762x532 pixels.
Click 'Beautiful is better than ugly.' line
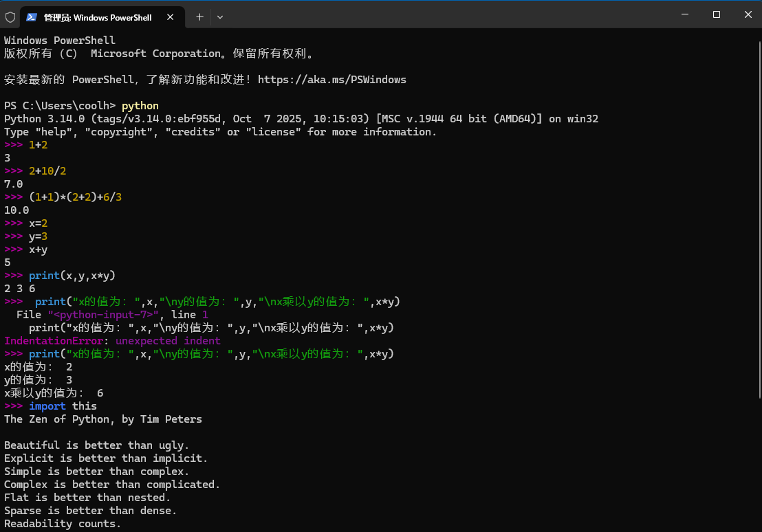tap(97, 445)
